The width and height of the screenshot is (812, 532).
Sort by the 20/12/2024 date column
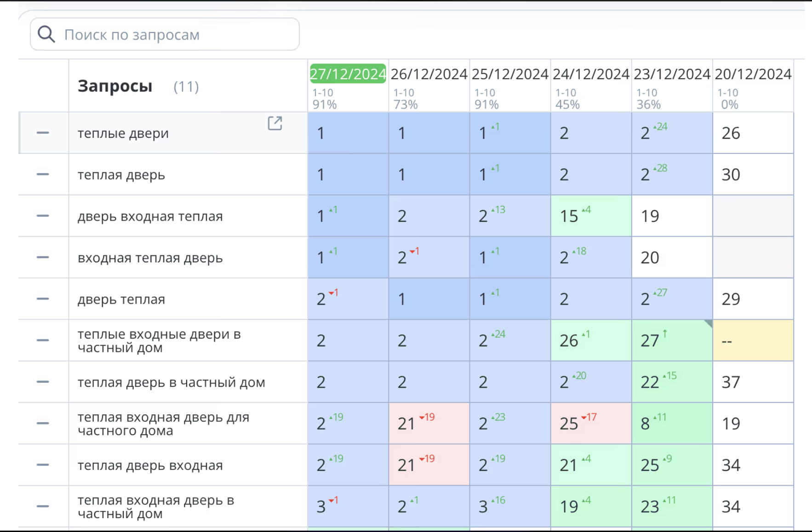(x=753, y=74)
